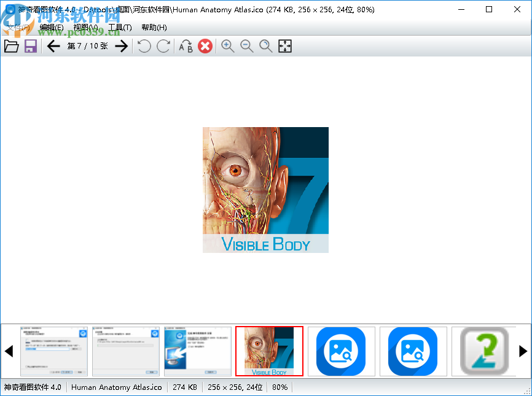Click '256 × 256, 24位' in status bar
This screenshot has height=396, width=532.
pyautogui.click(x=235, y=387)
